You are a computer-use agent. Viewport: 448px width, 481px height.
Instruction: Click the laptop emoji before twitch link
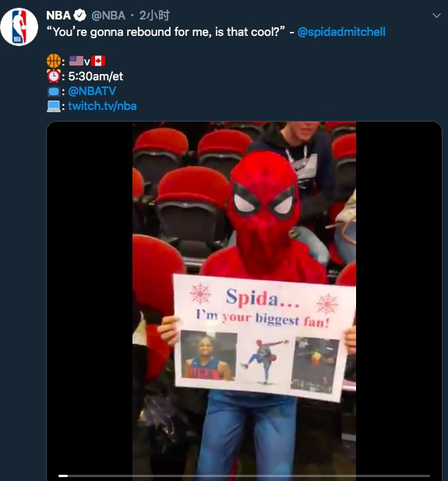point(54,106)
